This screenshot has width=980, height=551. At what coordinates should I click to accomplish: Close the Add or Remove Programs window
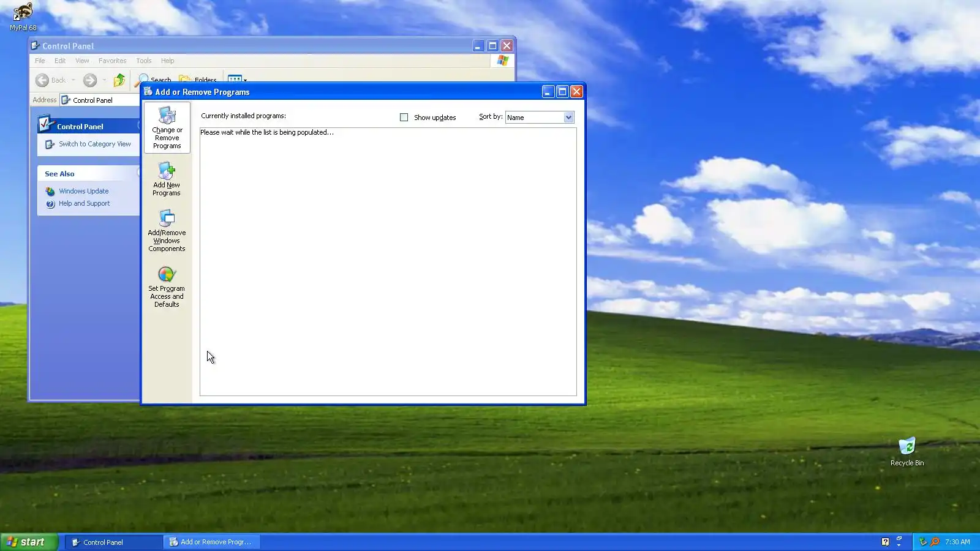click(576, 91)
